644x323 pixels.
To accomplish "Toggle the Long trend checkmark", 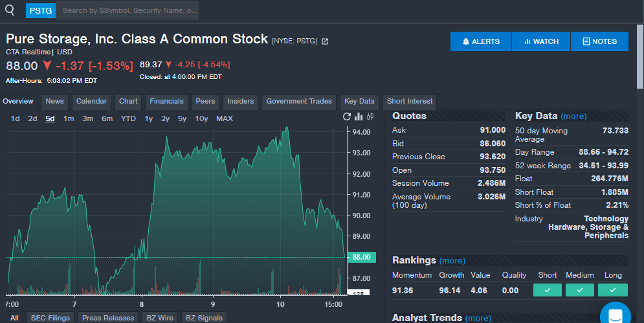I will (612, 291).
